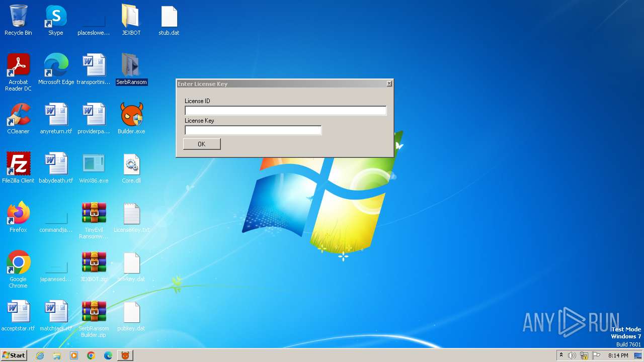The height and width of the screenshot is (362, 644).
Task: Select the stub.dat file icon
Action: pos(169,21)
